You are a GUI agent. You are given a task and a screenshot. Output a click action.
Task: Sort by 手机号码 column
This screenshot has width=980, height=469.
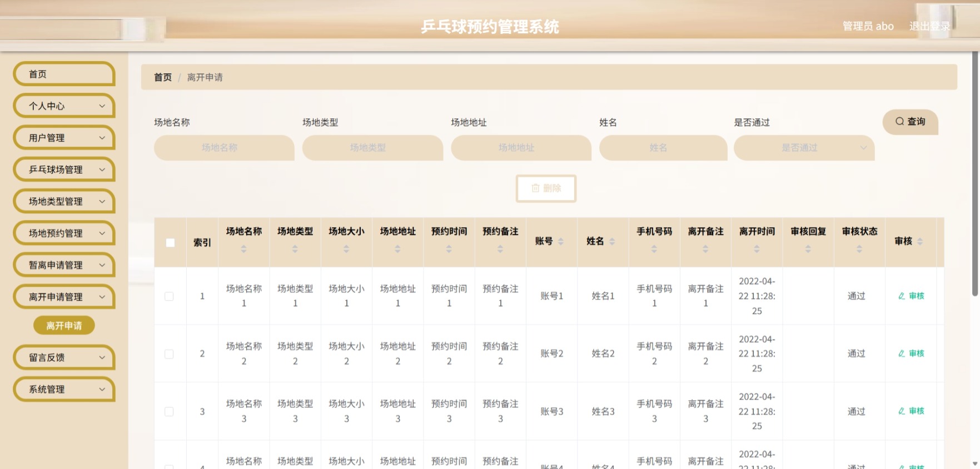tap(654, 249)
